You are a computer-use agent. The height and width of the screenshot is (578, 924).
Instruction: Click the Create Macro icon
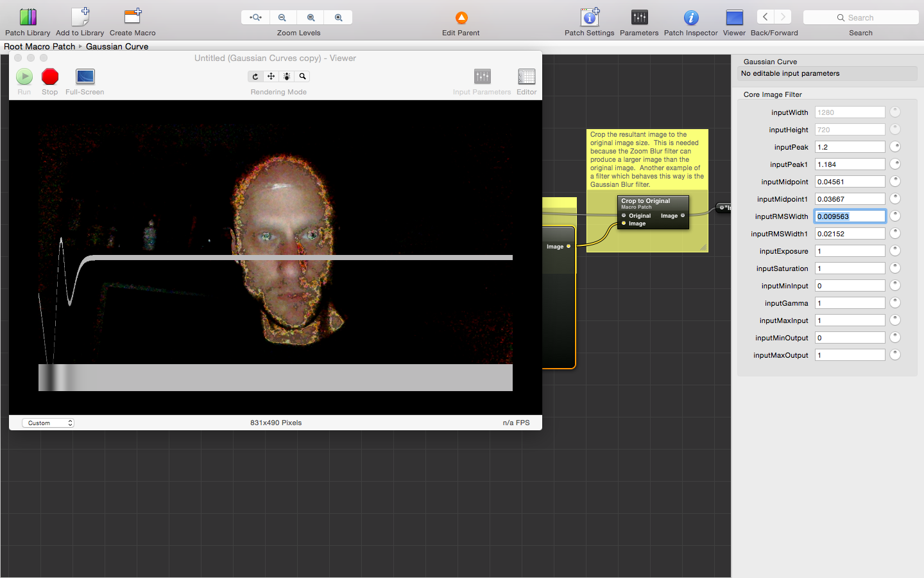(x=133, y=17)
